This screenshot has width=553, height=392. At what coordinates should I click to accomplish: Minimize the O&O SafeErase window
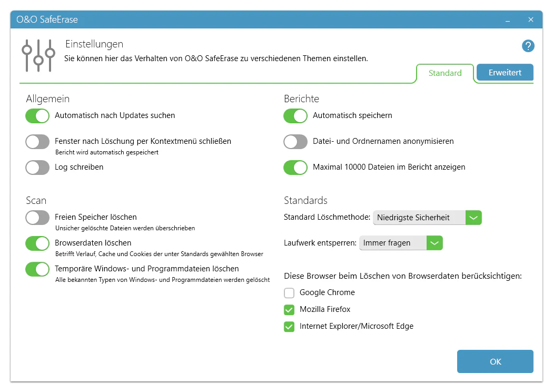coord(508,20)
